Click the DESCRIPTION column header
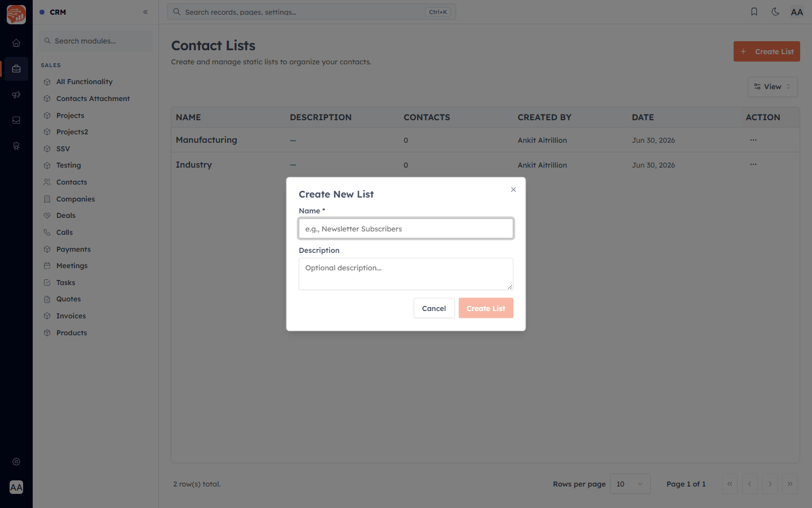The height and width of the screenshot is (508, 812). pos(320,117)
